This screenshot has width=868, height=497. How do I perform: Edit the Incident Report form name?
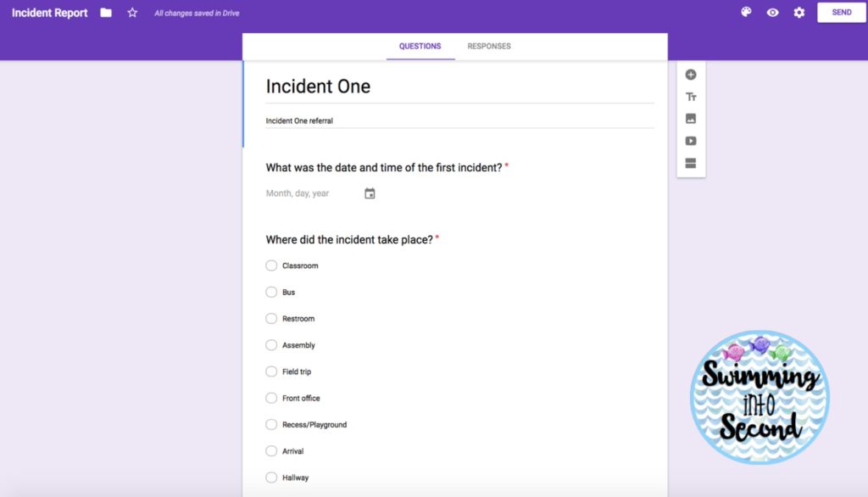pos(50,13)
